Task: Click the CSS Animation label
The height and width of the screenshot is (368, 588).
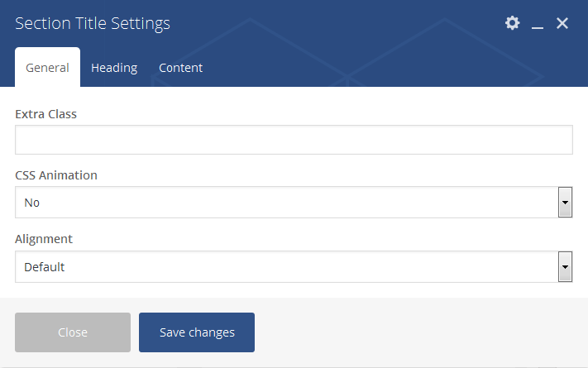Action: (x=56, y=175)
